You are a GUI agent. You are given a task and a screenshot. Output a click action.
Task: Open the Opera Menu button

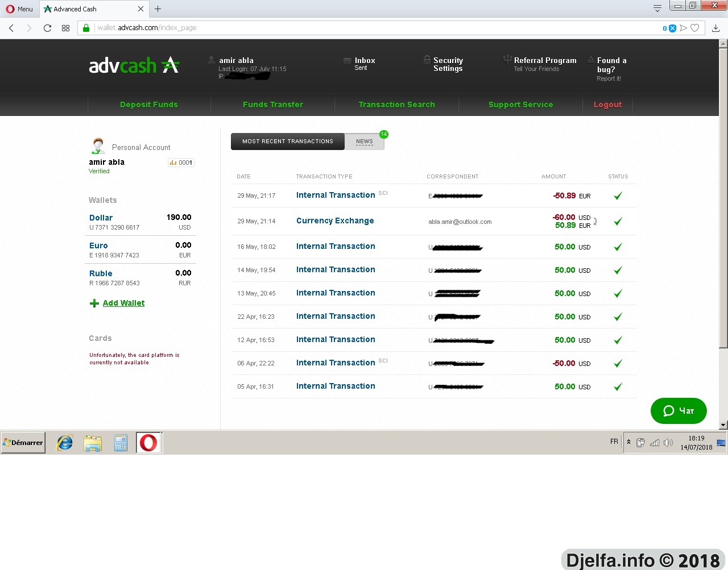pos(19,9)
